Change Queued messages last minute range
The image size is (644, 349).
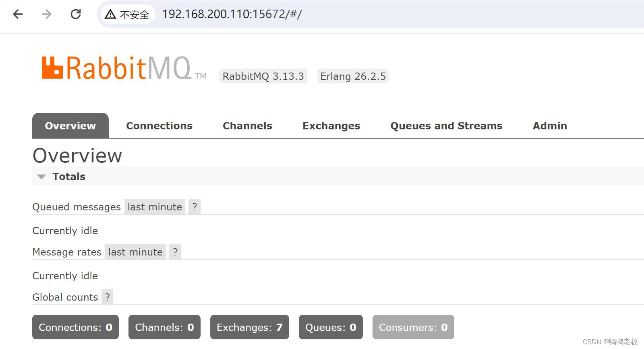pos(155,207)
